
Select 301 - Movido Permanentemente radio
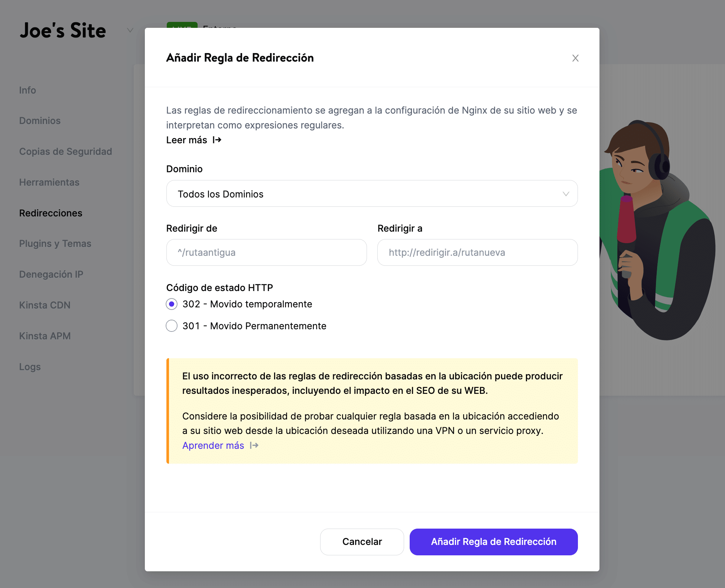pyautogui.click(x=172, y=326)
